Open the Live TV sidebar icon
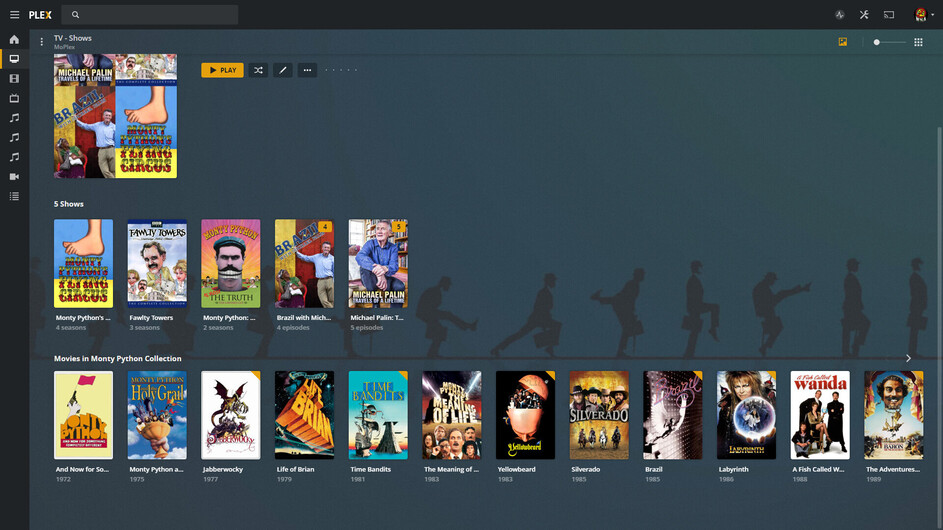 point(14,98)
